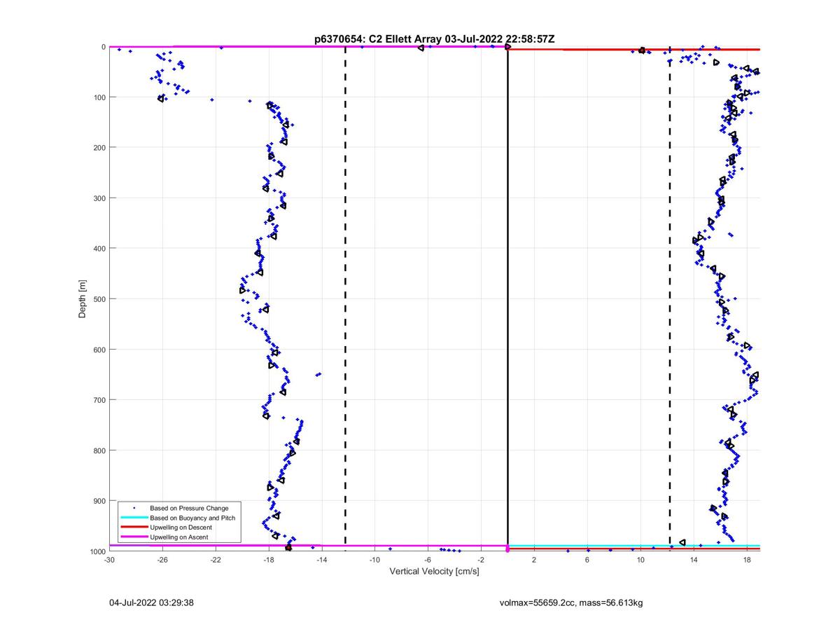Click y-axis tick label 900
Viewport: 840px width, 620px height.
click(x=99, y=501)
